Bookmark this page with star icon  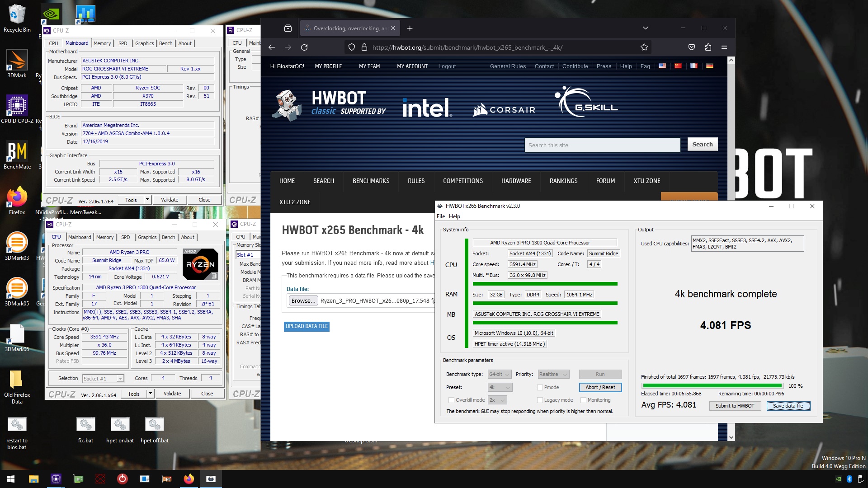tap(644, 47)
